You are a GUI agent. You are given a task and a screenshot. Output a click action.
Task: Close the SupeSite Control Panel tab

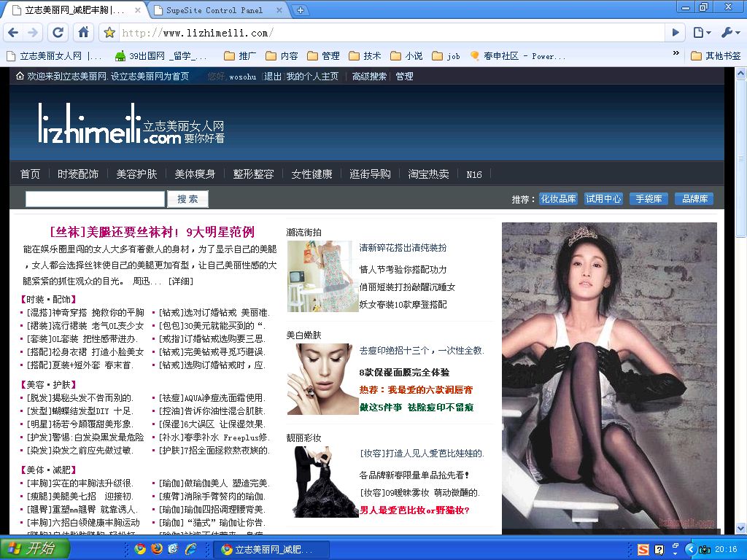coord(279,10)
